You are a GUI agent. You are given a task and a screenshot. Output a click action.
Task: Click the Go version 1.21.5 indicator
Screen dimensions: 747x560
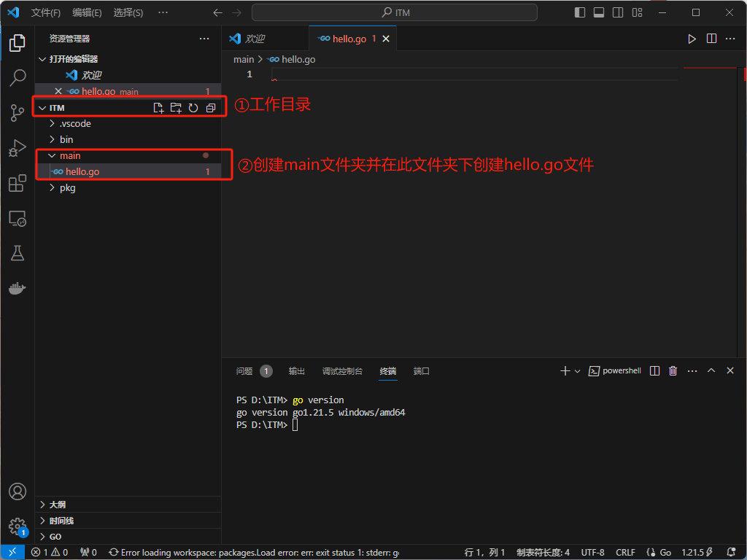coord(697,553)
